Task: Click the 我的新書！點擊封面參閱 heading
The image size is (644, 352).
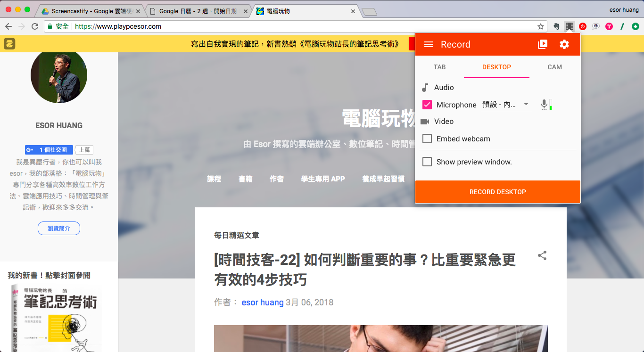Action: click(49, 275)
